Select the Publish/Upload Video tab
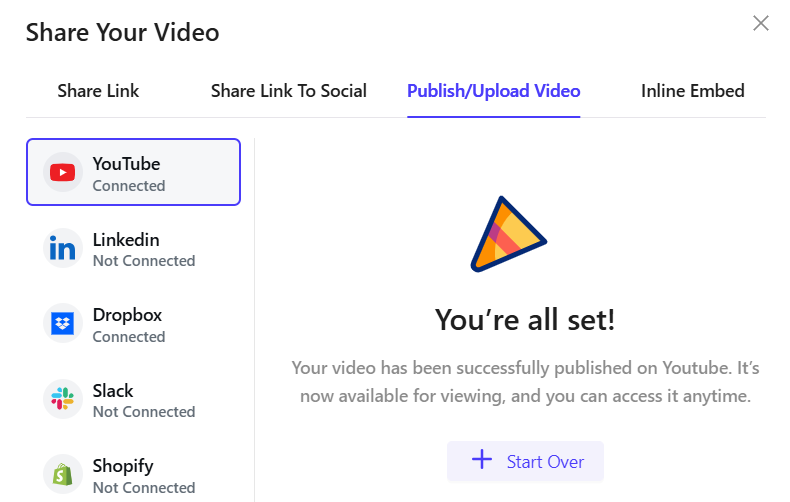This screenshot has width=790, height=502. 493,91
